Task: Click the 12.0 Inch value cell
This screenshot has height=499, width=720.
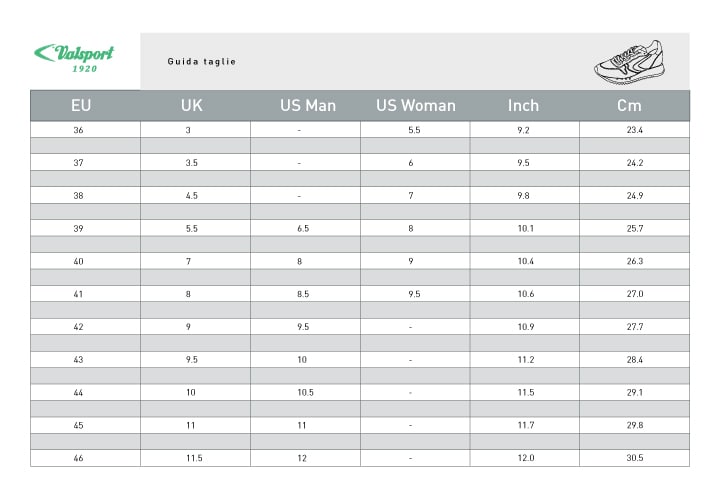Action: [x=525, y=458]
